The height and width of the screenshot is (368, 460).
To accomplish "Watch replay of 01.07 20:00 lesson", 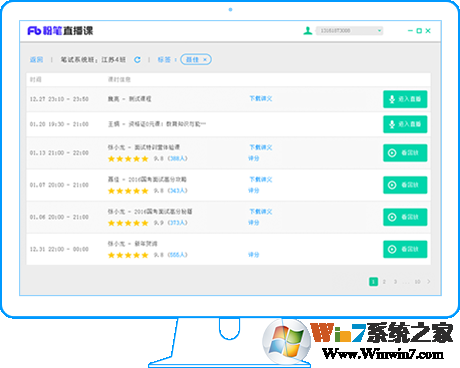I will [x=405, y=185].
